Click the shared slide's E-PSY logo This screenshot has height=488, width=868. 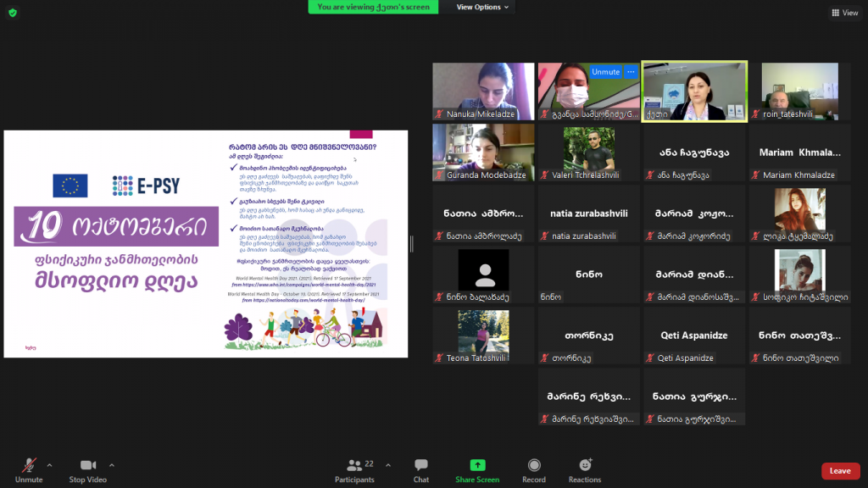point(146,186)
